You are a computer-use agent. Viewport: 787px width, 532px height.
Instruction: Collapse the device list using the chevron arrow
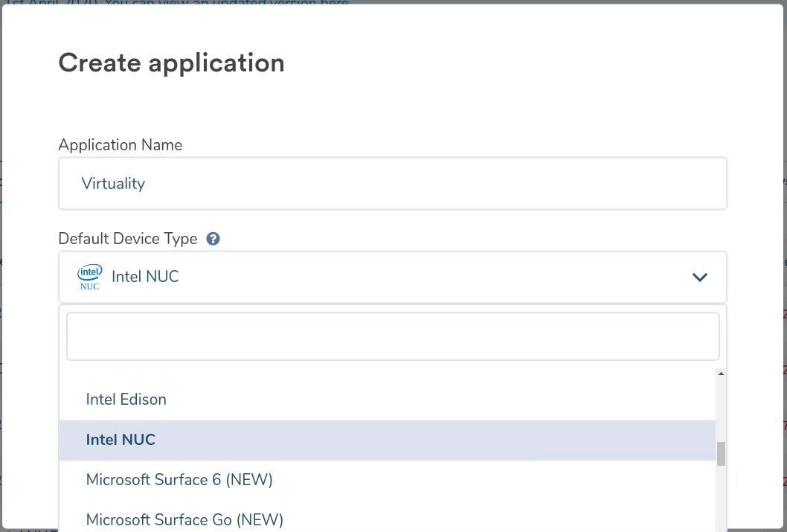point(699,276)
